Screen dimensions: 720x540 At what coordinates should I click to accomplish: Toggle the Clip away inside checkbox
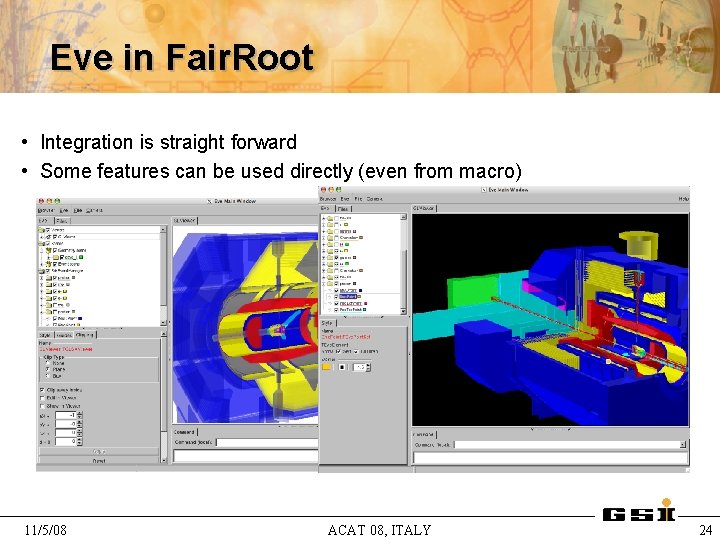(42, 390)
